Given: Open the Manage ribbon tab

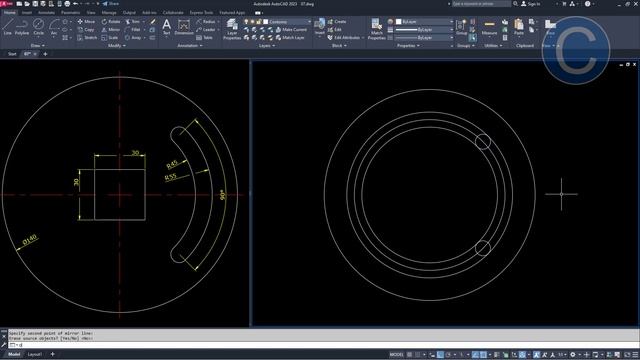Looking at the screenshot, I should [x=109, y=13].
